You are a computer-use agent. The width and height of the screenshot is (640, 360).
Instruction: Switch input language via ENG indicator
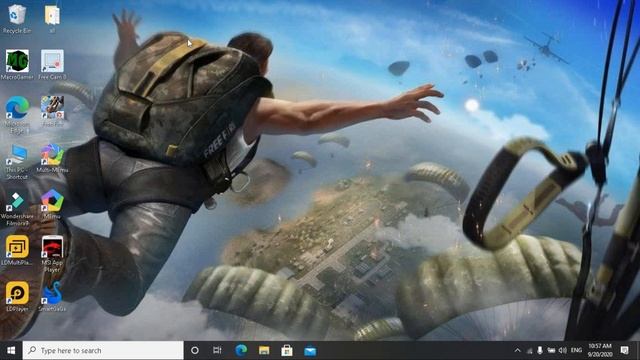coord(576,351)
